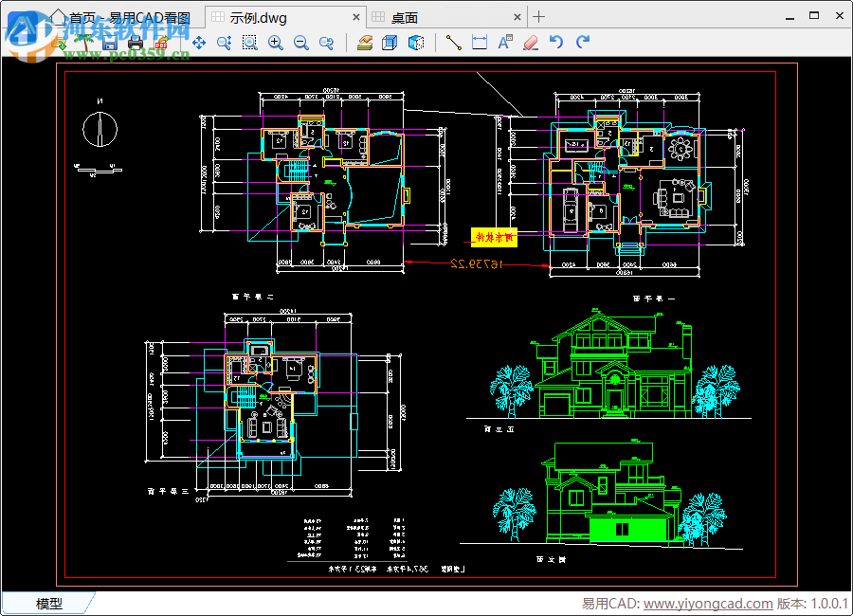The height and width of the screenshot is (616, 853).
Task: Select the line measure tool
Action: tap(453, 42)
